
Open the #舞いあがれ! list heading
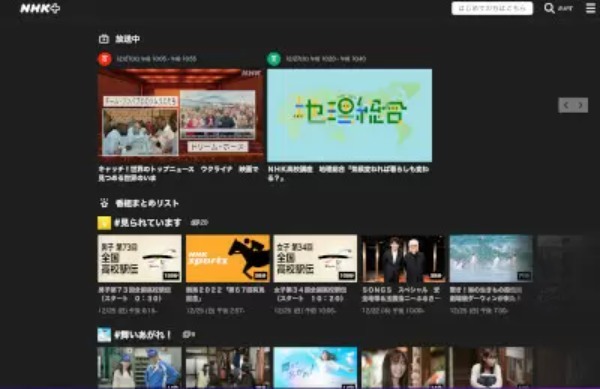143,335
